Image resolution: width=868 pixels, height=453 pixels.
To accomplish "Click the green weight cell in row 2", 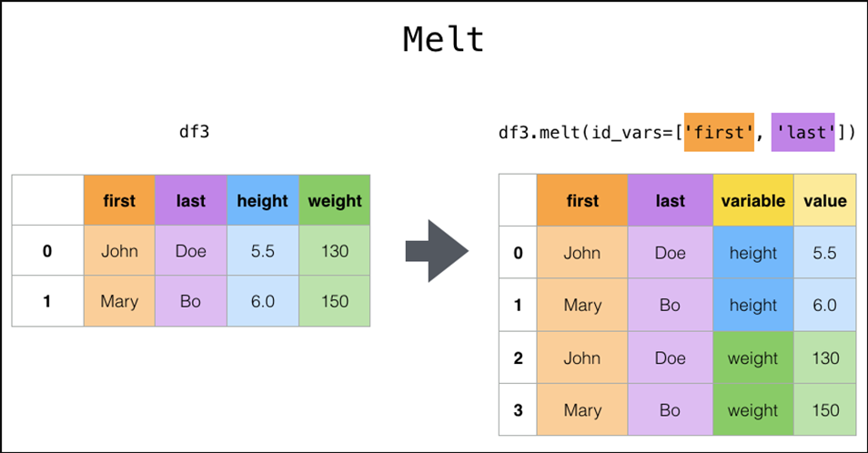I will 752,357.
